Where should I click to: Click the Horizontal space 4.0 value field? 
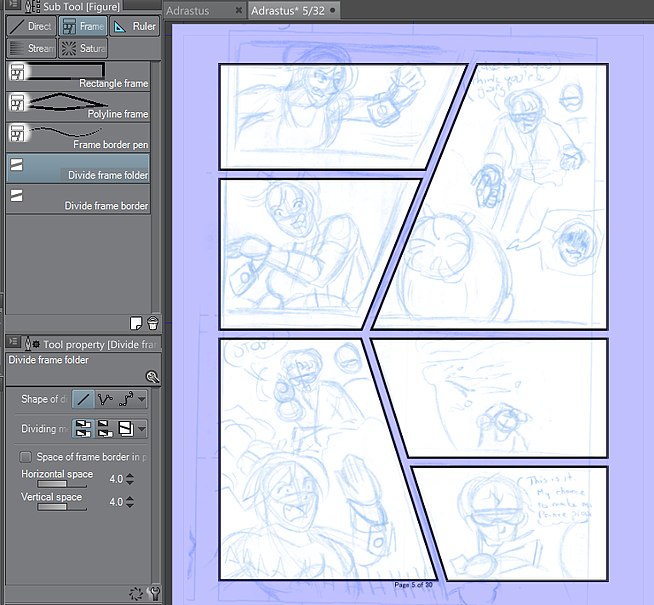tap(116, 479)
